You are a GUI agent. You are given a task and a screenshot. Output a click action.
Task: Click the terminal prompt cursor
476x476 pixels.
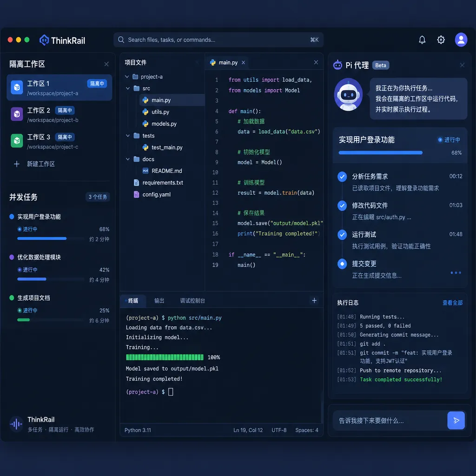pyautogui.click(x=171, y=392)
